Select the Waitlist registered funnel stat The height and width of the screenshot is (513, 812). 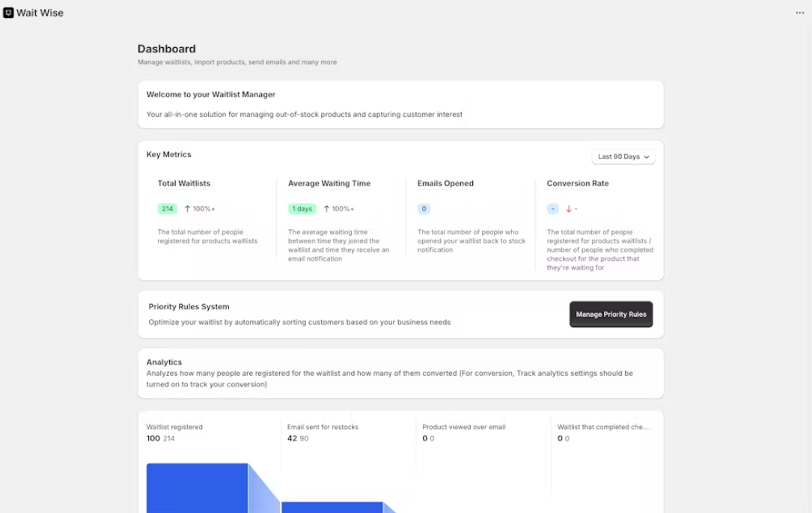pyautogui.click(x=174, y=433)
